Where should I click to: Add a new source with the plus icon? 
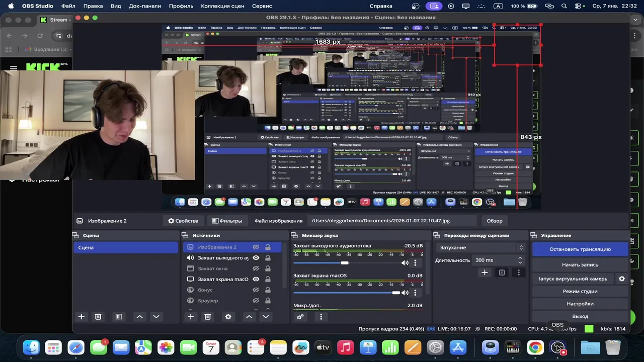pyautogui.click(x=191, y=317)
